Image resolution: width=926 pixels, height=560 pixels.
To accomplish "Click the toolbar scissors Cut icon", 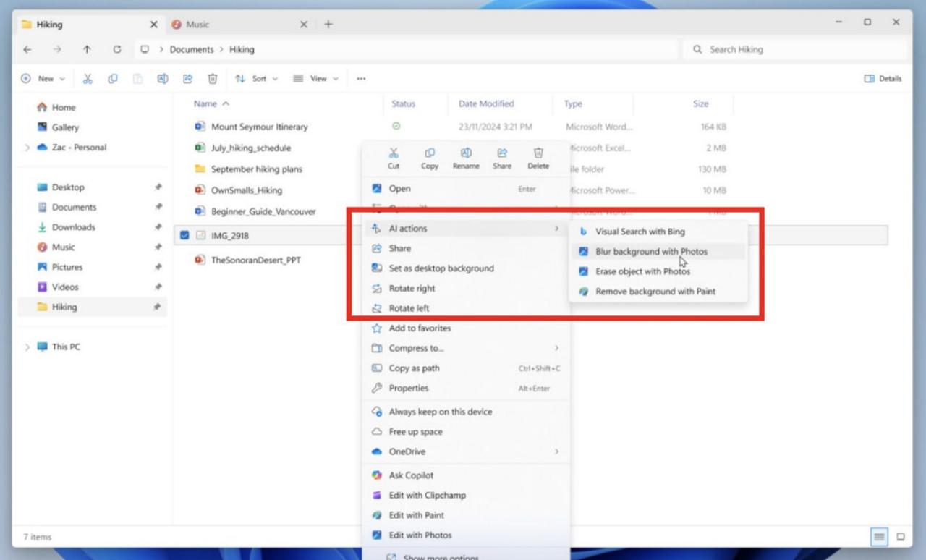I will [88, 79].
